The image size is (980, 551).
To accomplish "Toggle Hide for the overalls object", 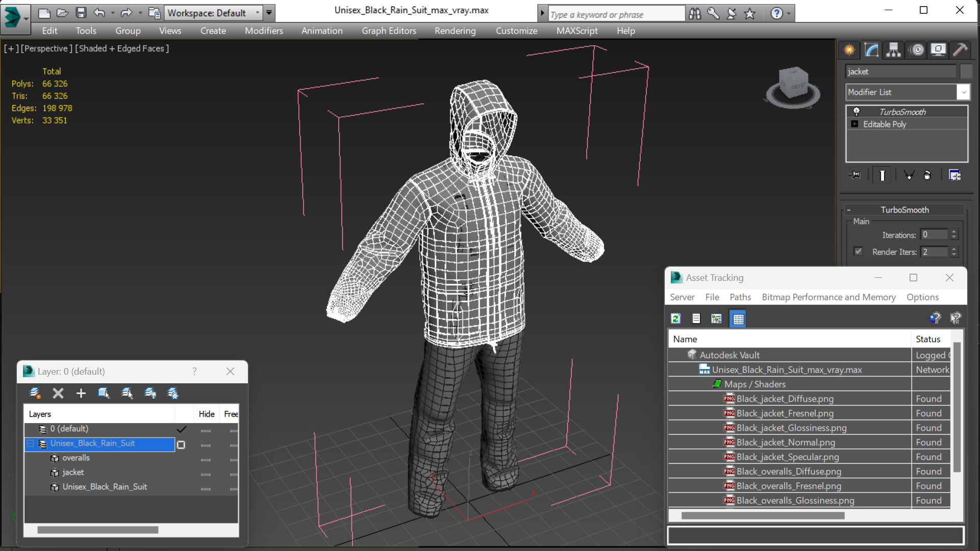I will point(206,460).
